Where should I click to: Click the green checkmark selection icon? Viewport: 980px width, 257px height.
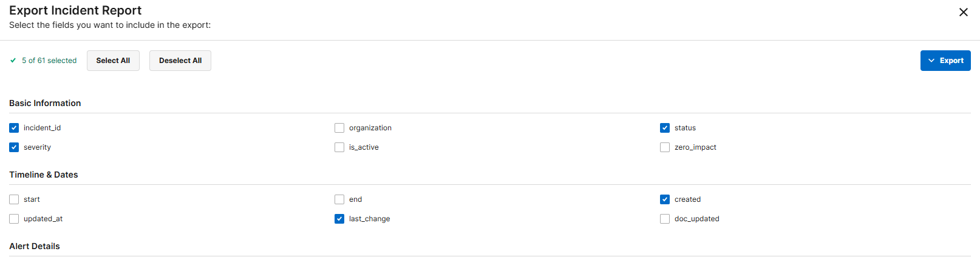click(13, 61)
